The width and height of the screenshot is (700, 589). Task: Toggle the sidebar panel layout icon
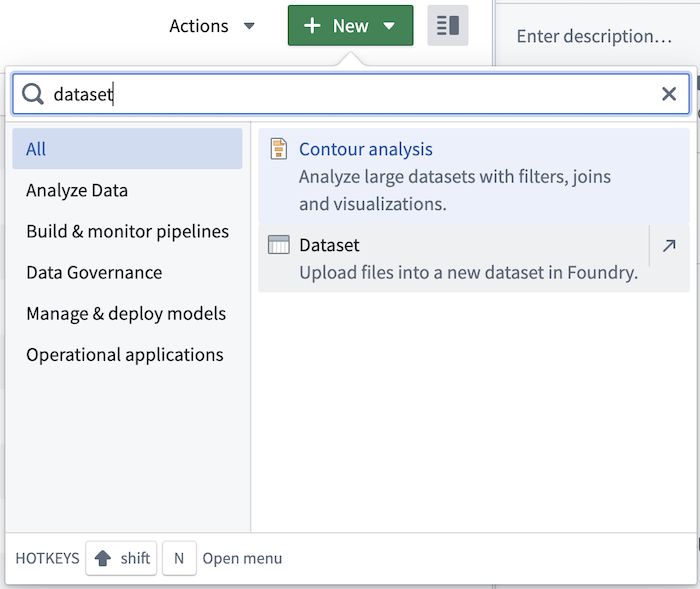(x=448, y=25)
